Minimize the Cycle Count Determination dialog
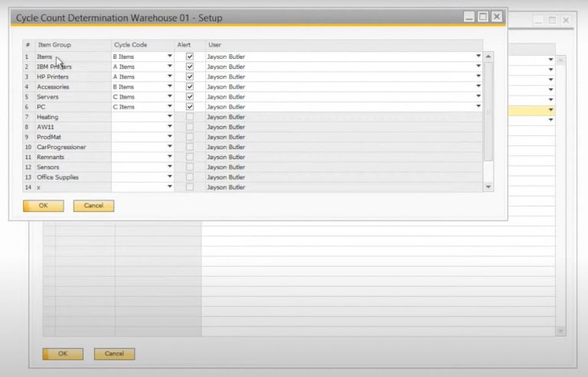The width and height of the screenshot is (588, 377). coord(469,17)
